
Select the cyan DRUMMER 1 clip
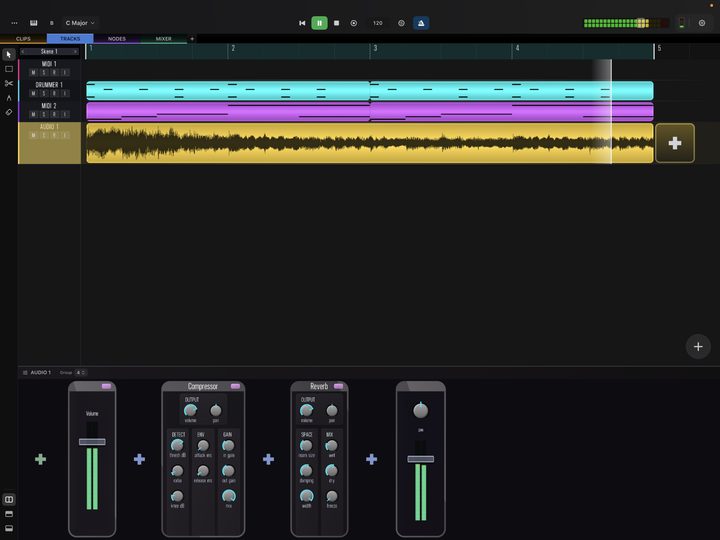(x=370, y=90)
